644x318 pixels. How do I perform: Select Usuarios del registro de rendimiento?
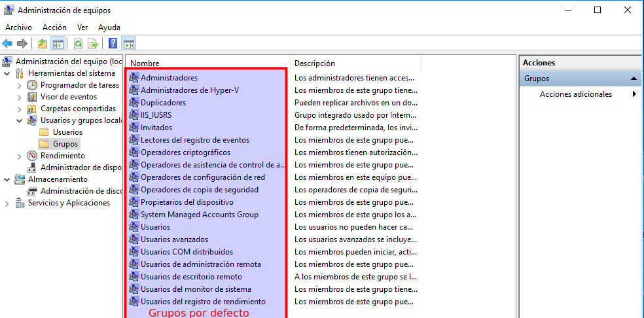(x=204, y=301)
